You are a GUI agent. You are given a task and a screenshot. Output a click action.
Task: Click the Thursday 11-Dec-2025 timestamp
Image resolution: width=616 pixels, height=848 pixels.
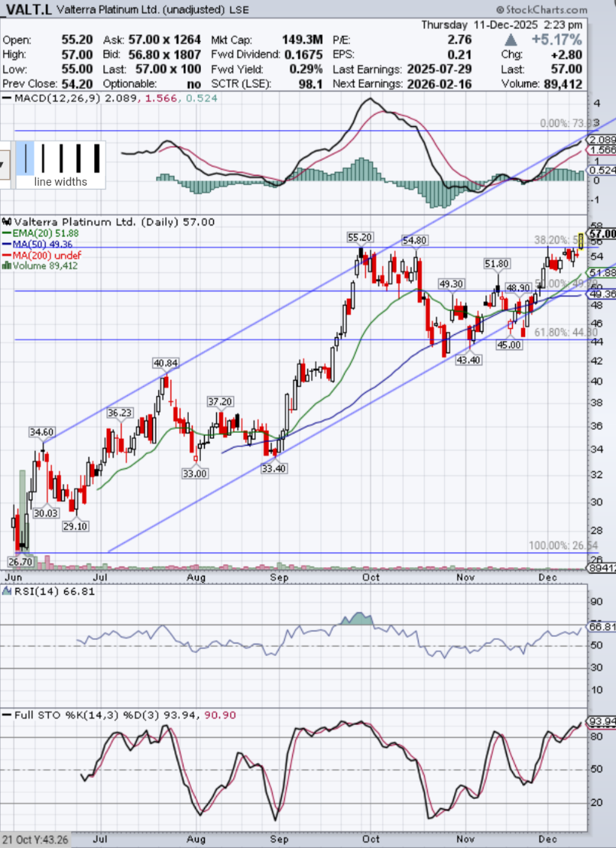(502, 25)
